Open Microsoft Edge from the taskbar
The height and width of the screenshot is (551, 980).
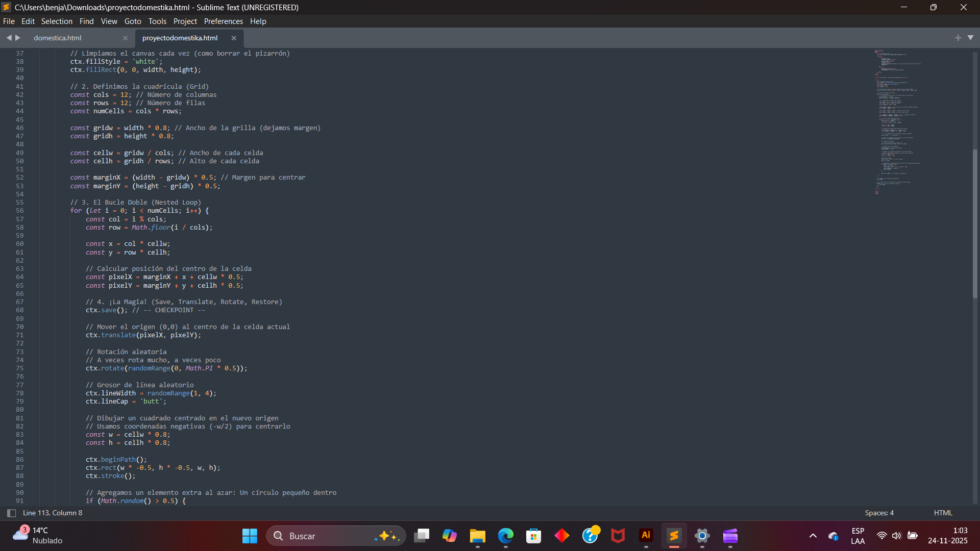505,536
